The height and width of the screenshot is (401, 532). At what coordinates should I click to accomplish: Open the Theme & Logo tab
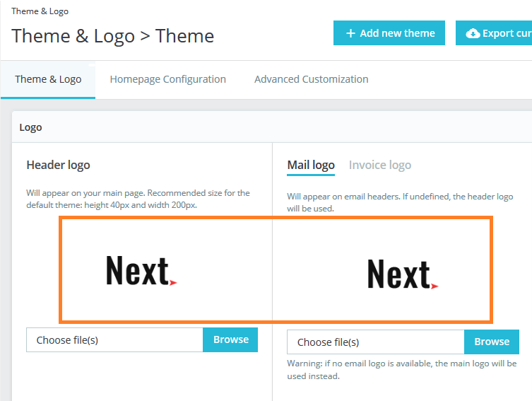[x=48, y=79]
